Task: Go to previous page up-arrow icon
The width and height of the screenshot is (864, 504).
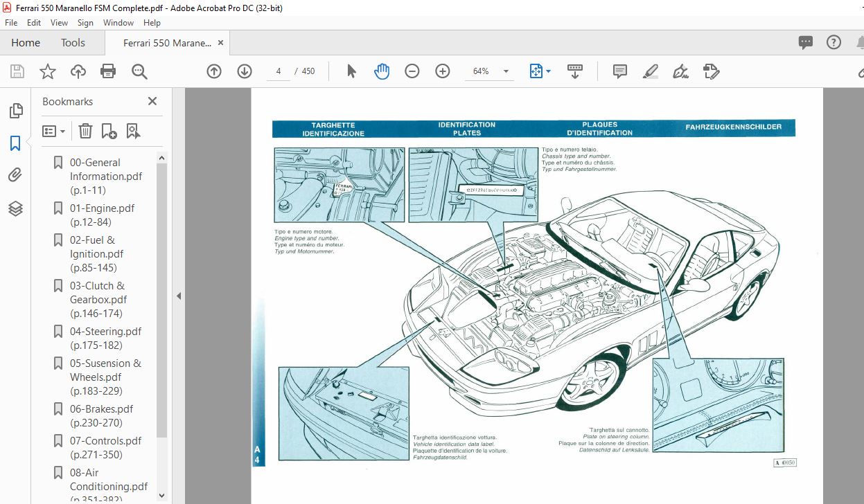Action: point(214,71)
